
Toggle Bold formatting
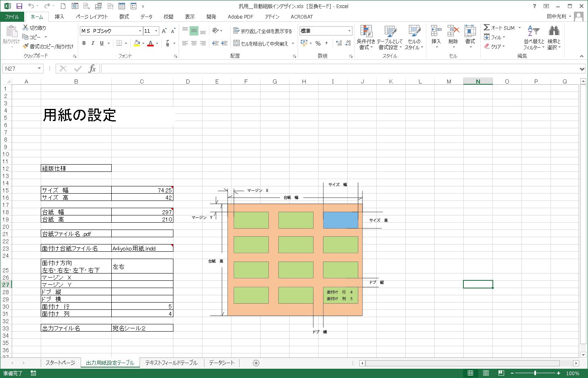click(x=84, y=44)
